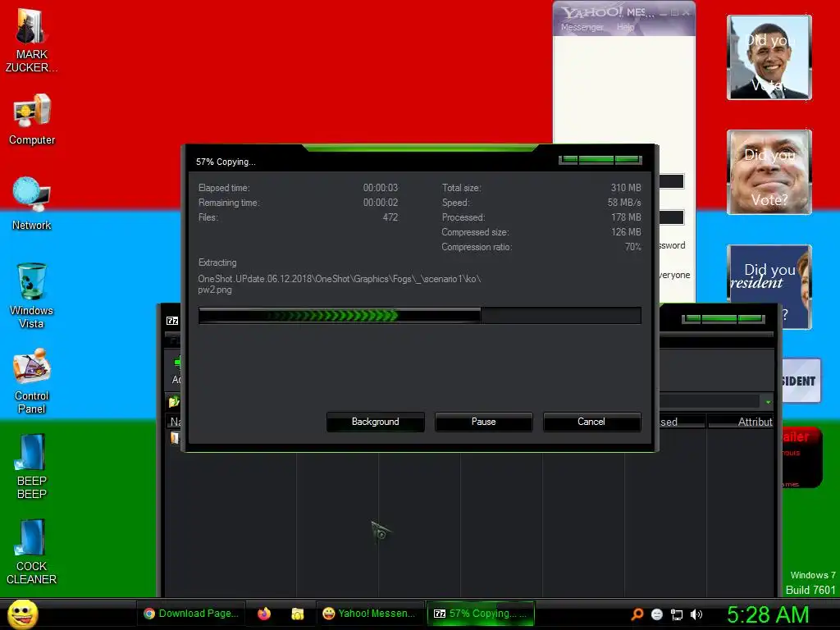Click the orange magnifier tray icon
Image resolution: width=840 pixels, height=630 pixels.
coord(637,614)
